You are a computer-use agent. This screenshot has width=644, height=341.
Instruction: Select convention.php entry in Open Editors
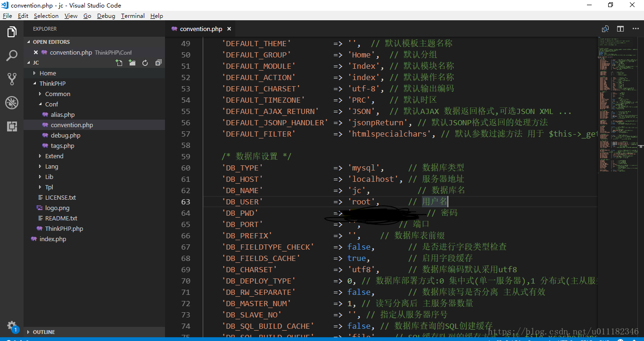(94, 52)
